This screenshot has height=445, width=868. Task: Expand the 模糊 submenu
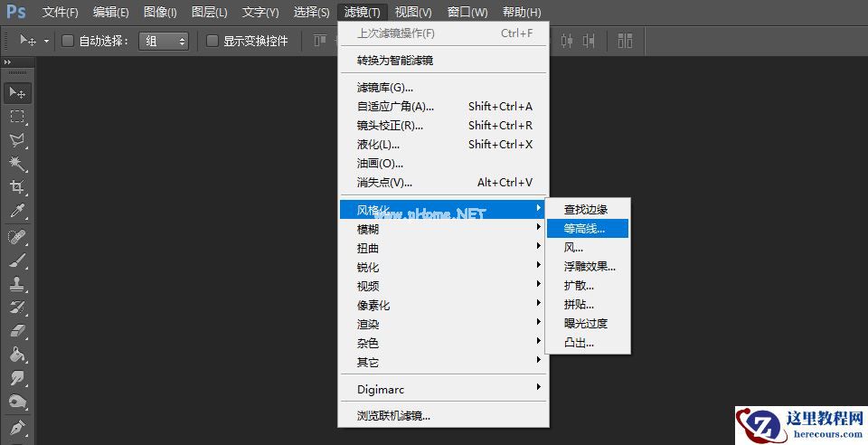point(443,229)
